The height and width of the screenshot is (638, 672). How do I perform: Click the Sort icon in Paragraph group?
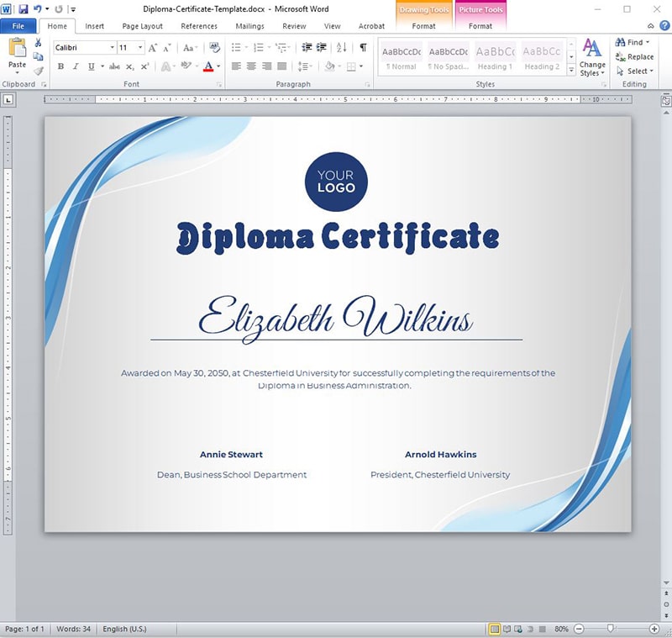[x=342, y=48]
